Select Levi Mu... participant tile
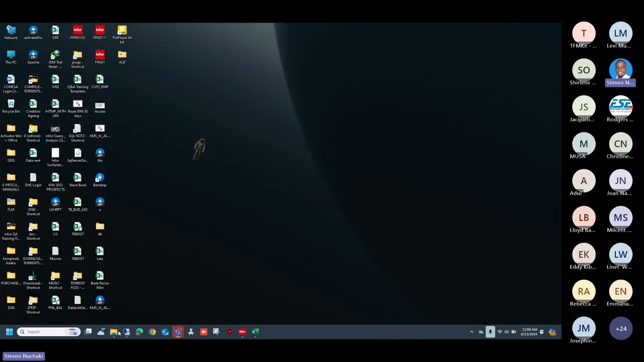 pyautogui.click(x=620, y=35)
